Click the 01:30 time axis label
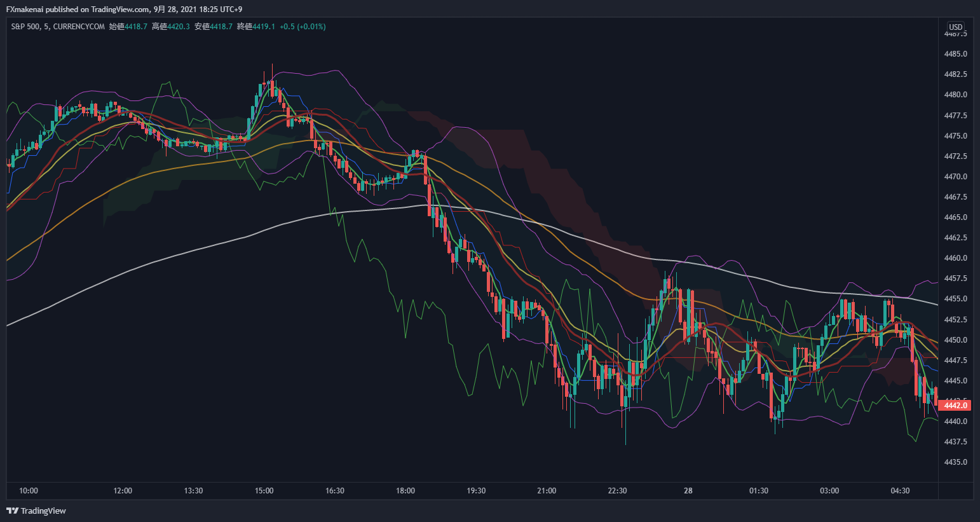The image size is (980, 522). coord(759,491)
